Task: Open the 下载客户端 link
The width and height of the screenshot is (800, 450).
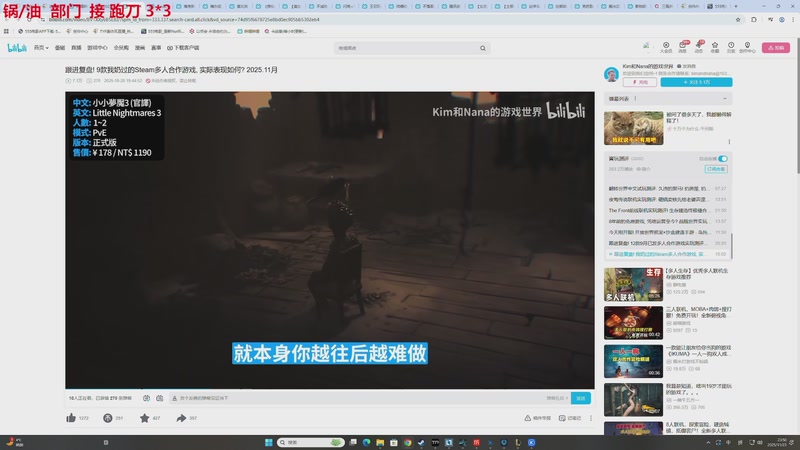Action: (183, 47)
